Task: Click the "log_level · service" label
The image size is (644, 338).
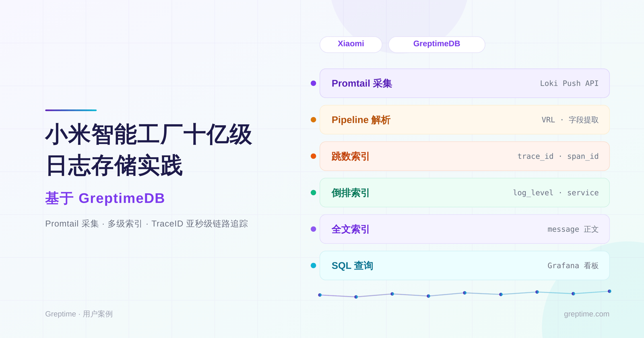Action: [x=555, y=193]
